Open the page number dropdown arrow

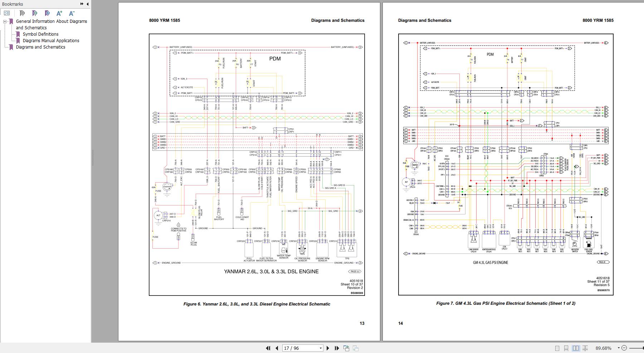(x=321, y=348)
